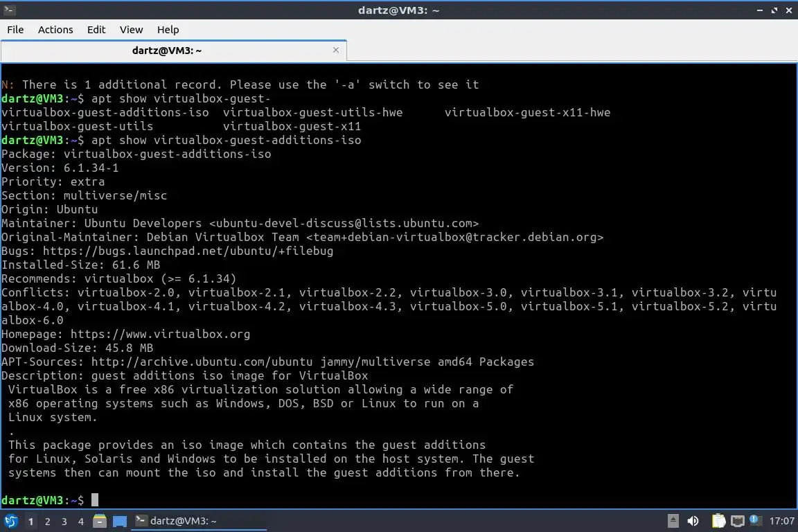Close the terminal window
Screen dimensions: 798x532
789,10
